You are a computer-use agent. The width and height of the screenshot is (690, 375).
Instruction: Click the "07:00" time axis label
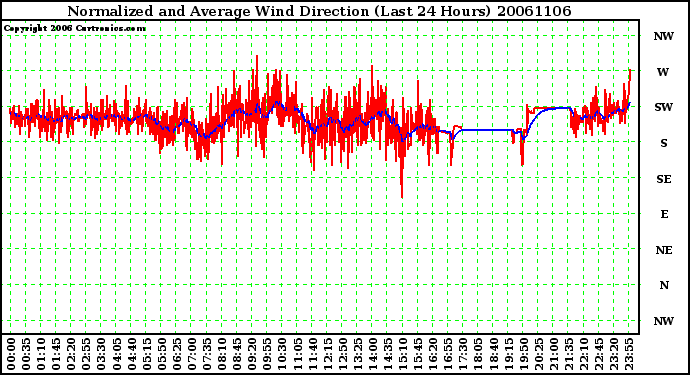[192, 354]
